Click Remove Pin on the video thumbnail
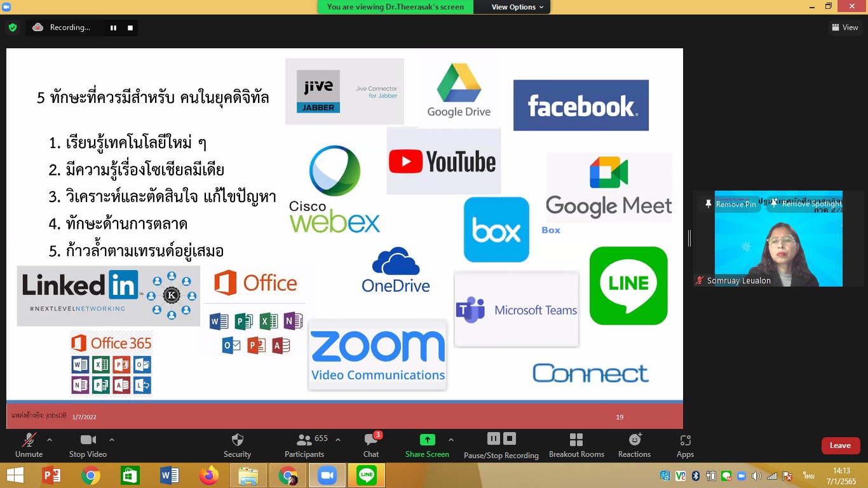This screenshot has height=488, width=868. [731, 205]
